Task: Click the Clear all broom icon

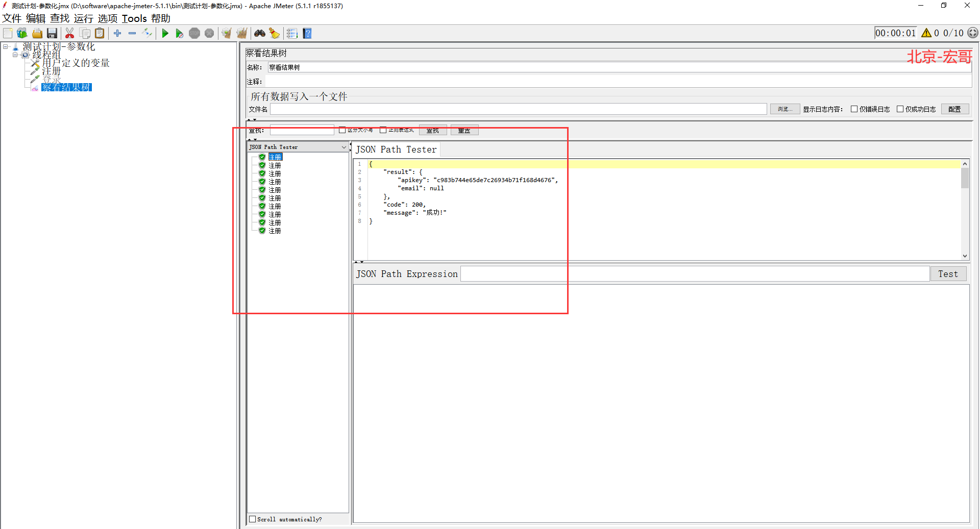Action: tap(241, 34)
